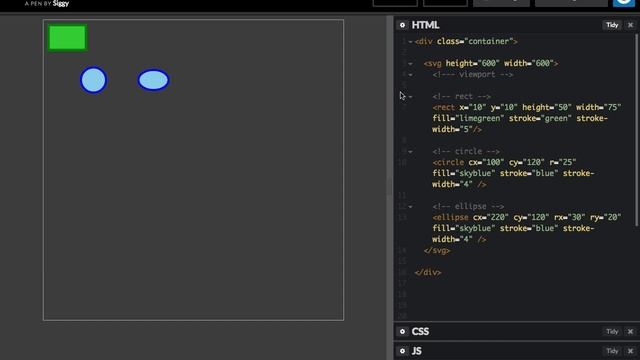Collapse the ellipse comment fold arrow
The height and width of the screenshot is (360, 640).
tap(410, 207)
